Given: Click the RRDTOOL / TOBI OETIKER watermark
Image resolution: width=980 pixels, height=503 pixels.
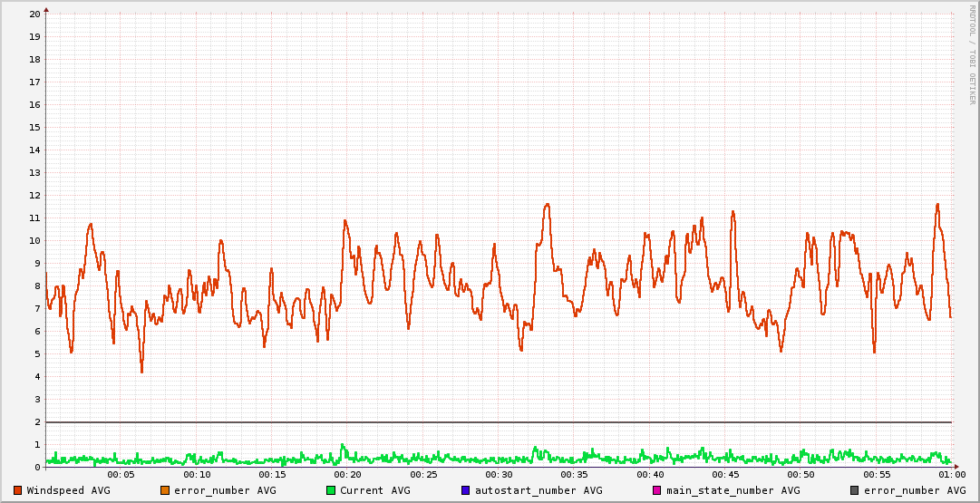Looking at the screenshot, I should 972,54.
